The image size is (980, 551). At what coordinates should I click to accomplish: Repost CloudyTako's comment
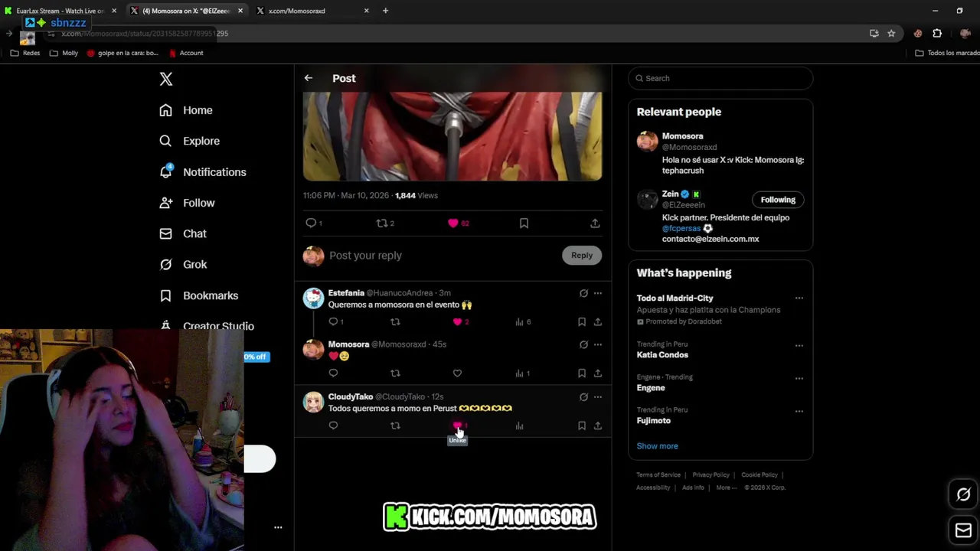click(395, 425)
